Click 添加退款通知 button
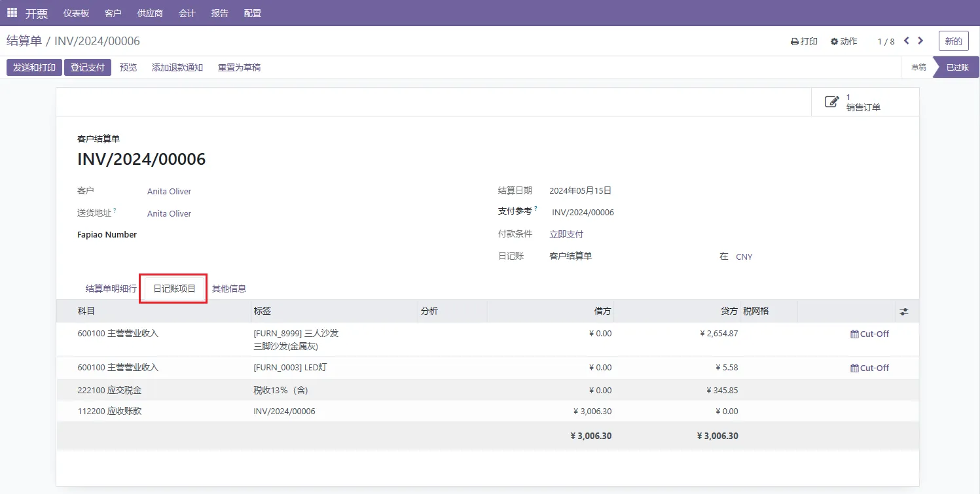The width and height of the screenshot is (980, 494). point(177,67)
